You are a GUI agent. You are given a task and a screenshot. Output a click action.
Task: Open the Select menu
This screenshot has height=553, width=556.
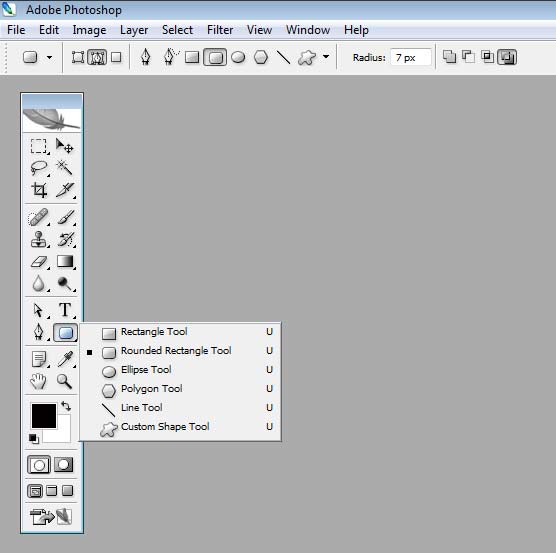[177, 30]
